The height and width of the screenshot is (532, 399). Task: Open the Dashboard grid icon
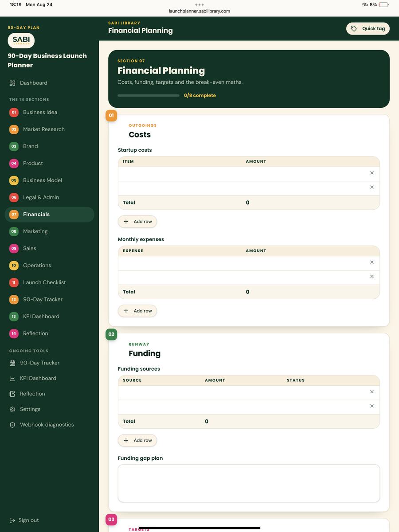12,83
